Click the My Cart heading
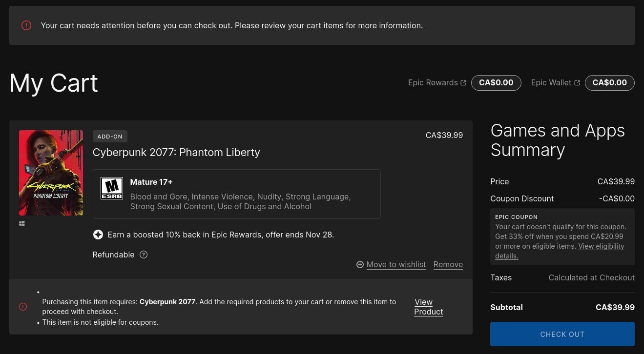 tap(54, 83)
